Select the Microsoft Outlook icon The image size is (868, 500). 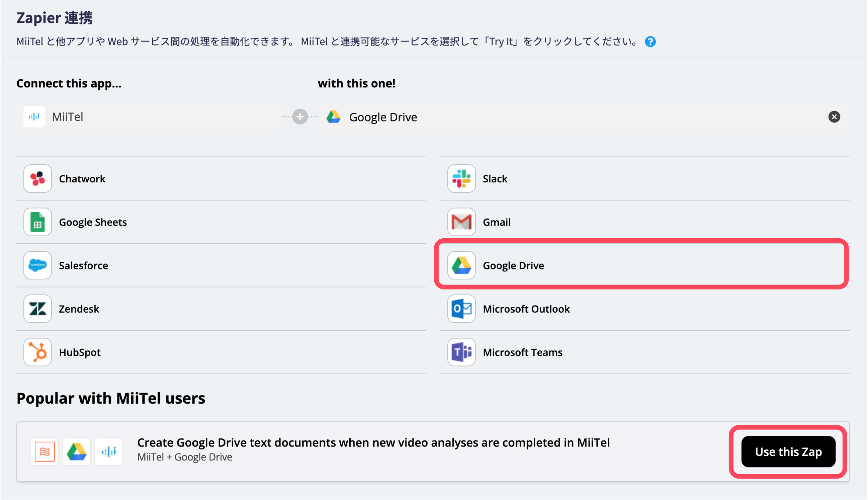(461, 309)
